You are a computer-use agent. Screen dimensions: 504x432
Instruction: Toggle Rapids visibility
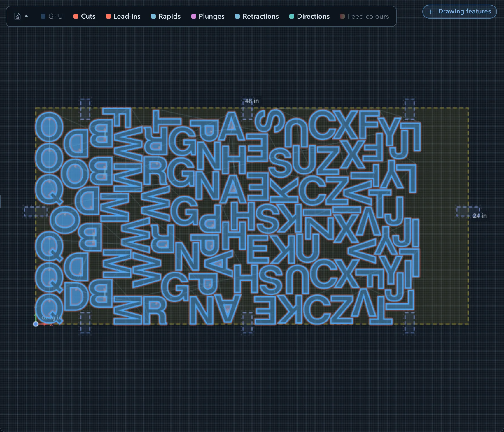click(x=166, y=16)
